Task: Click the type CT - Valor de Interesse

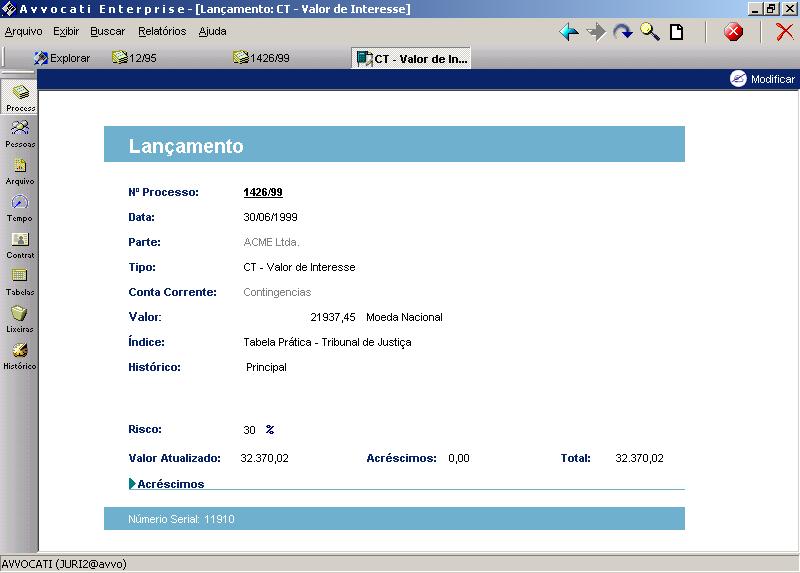Action: tap(299, 267)
